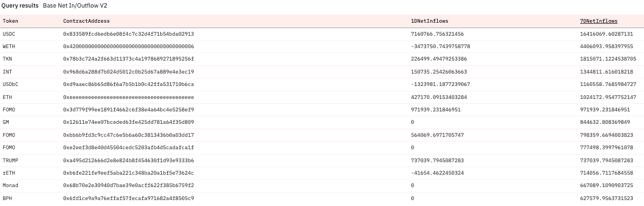This screenshot has width=644, height=206.
Task: Select the INT contract address 0x968d6a…
Action: click(x=128, y=72)
